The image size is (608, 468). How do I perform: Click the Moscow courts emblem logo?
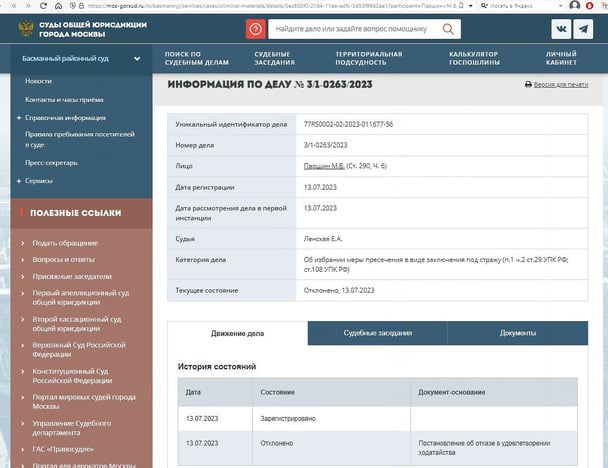tap(26, 28)
